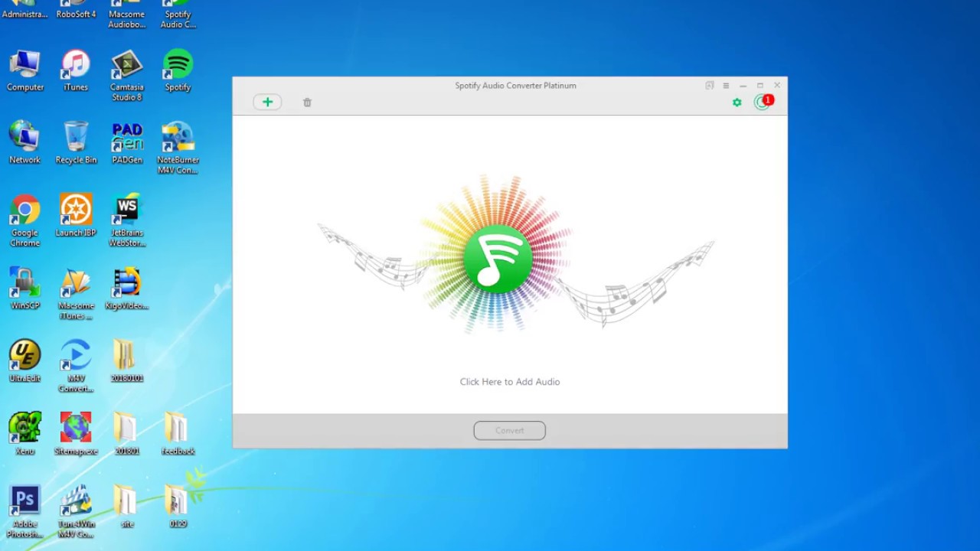Select the Google Chrome shortcut
This screenshot has height=551, width=980.
click(24, 220)
